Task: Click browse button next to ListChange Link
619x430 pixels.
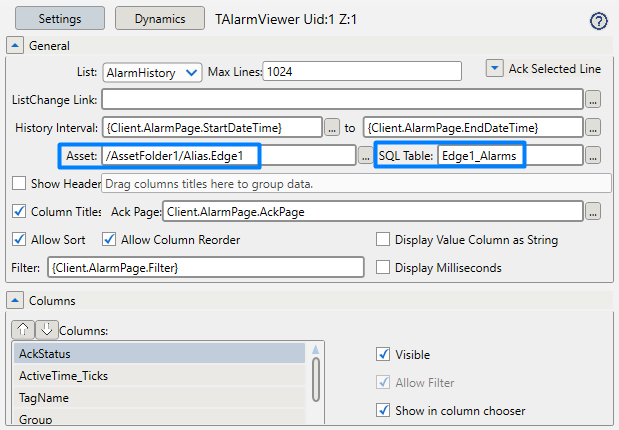Action: click(x=593, y=99)
